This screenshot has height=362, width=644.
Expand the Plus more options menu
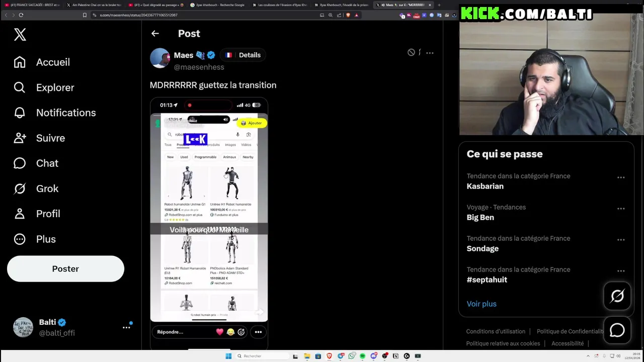click(35, 239)
